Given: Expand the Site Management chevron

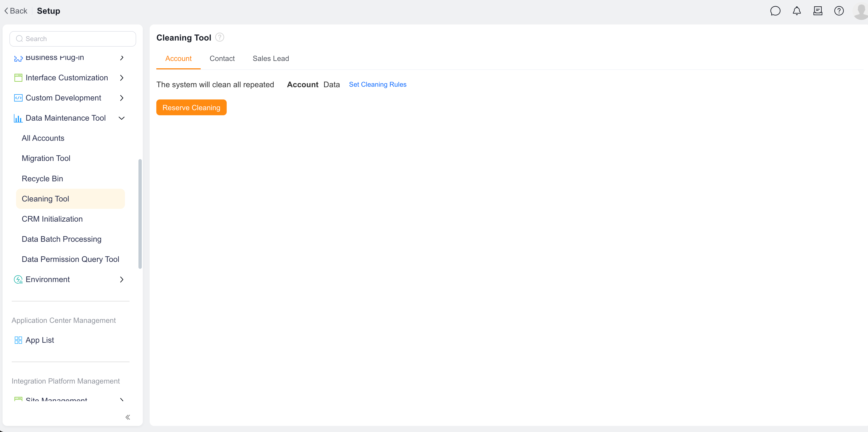Looking at the screenshot, I should [x=122, y=400].
